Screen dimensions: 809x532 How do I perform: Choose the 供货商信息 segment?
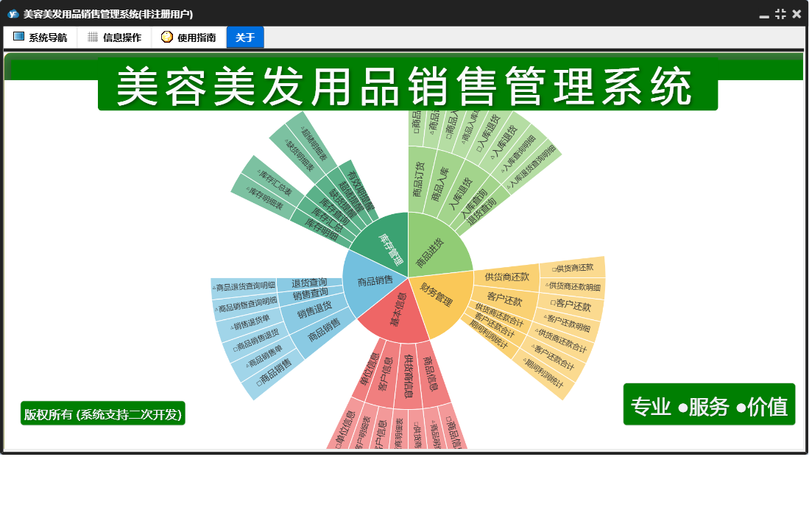(x=408, y=376)
